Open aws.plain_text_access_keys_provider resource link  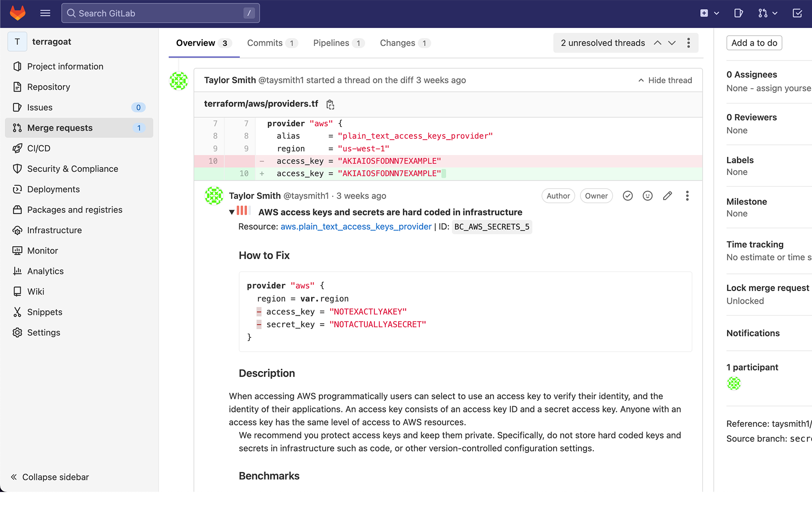356,227
